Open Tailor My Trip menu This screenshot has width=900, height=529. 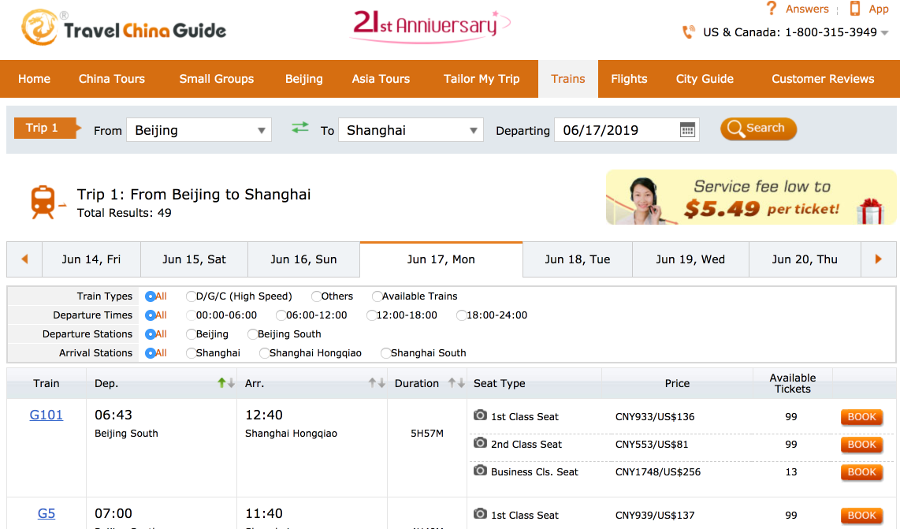pos(481,79)
